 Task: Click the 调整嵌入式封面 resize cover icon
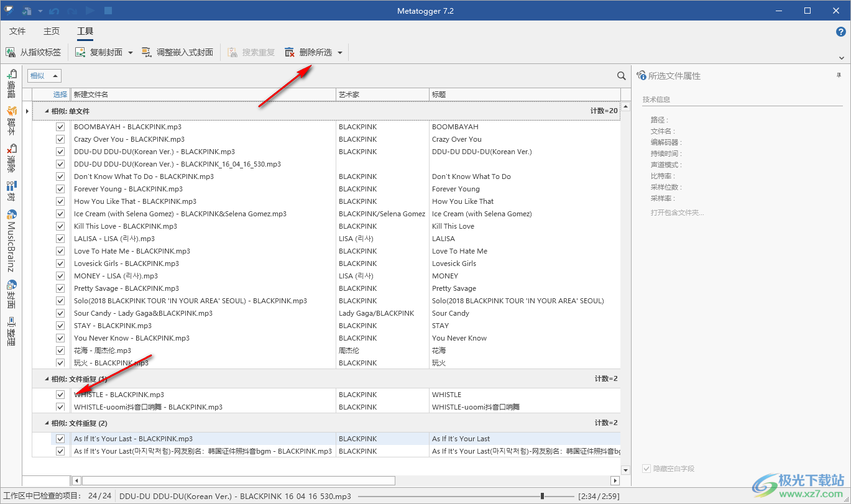(x=147, y=52)
